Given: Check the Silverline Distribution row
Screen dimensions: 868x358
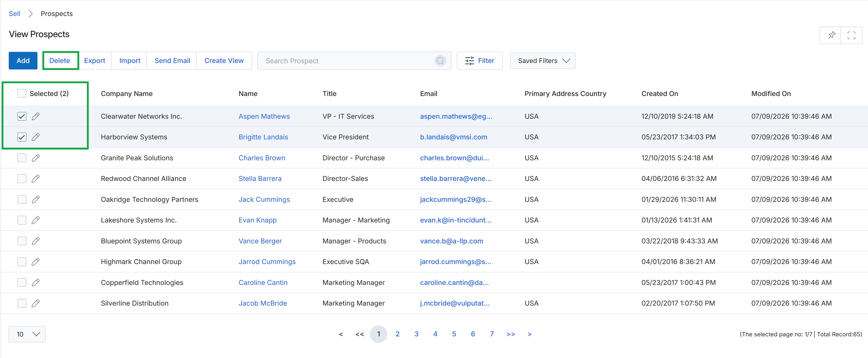Looking at the screenshot, I should 22,303.
